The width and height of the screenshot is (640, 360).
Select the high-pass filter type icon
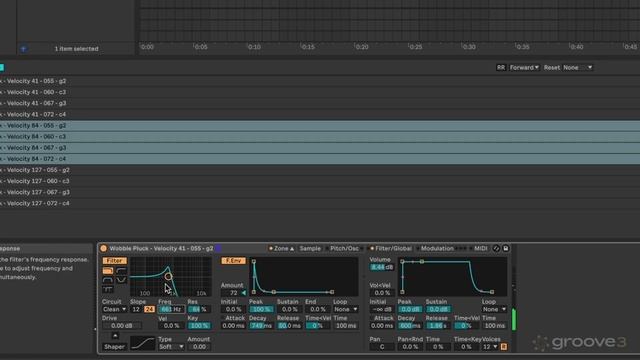(x=121, y=271)
